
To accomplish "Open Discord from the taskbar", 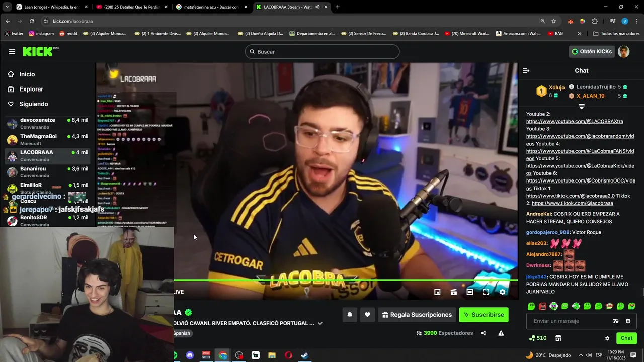I will coord(190,355).
